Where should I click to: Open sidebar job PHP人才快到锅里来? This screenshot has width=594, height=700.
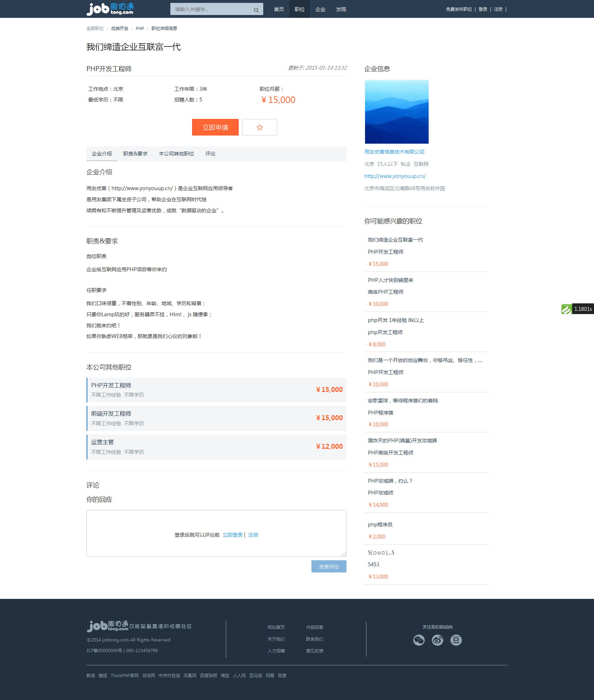[x=391, y=280]
